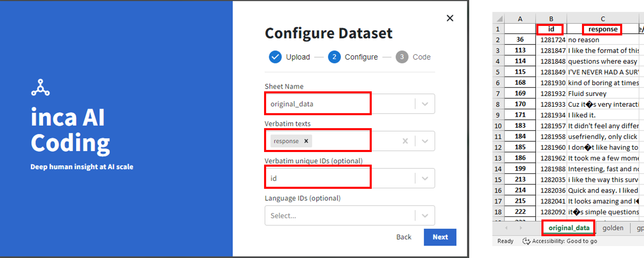
Task: Click the previous sheet arrow in Excel
Action: (x=506, y=228)
